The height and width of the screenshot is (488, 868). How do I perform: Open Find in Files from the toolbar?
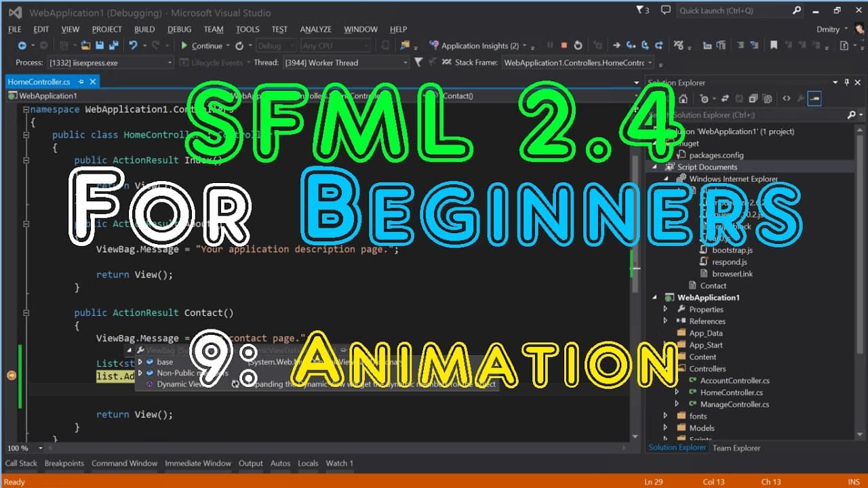tap(406, 45)
